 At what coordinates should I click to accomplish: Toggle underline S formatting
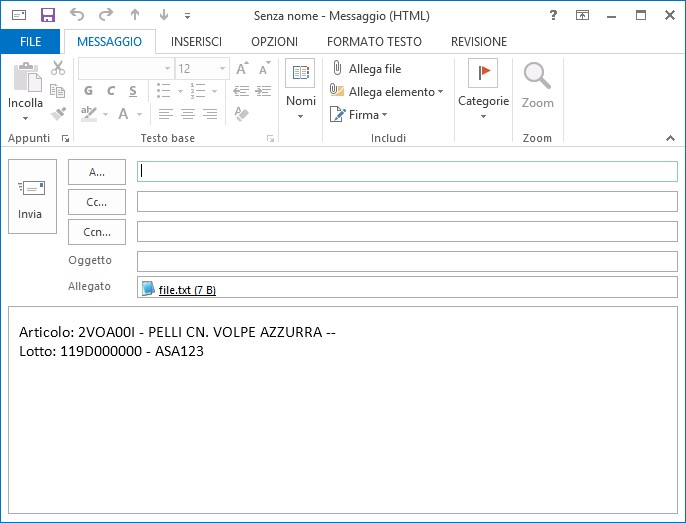(133, 91)
